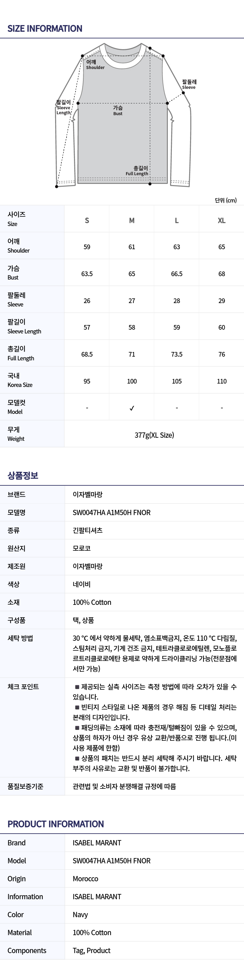Select the XL size column header
This screenshot has height=980, width=244.
[221, 220]
